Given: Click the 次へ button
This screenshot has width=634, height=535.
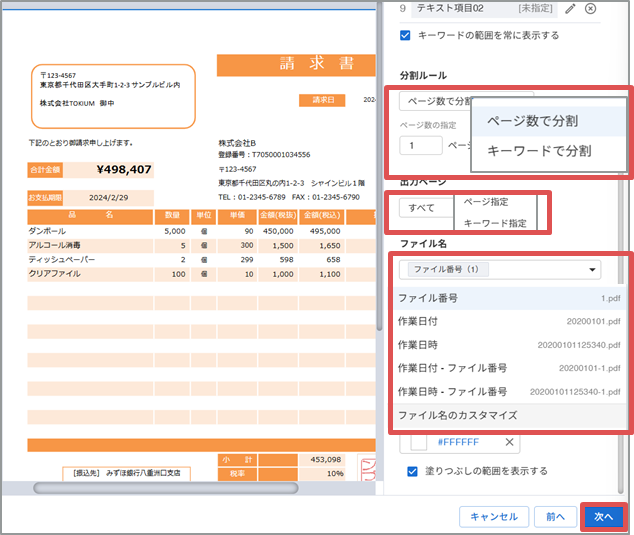Looking at the screenshot, I should coord(603,516).
